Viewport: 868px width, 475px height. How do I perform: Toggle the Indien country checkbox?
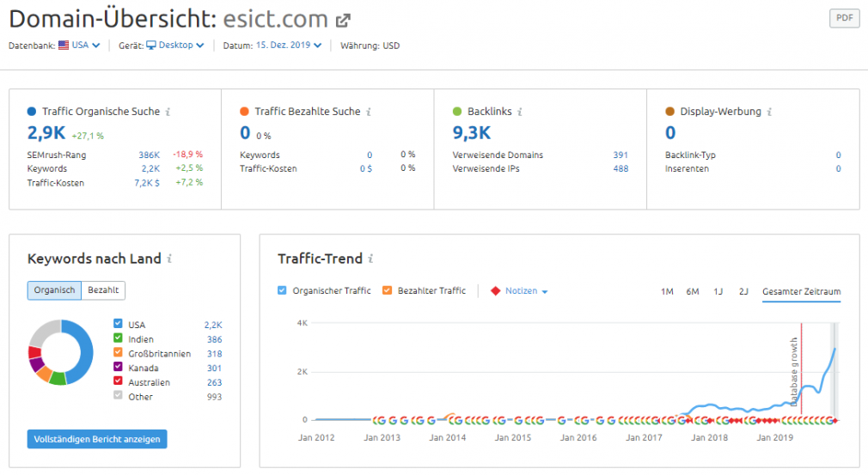point(118,338)
